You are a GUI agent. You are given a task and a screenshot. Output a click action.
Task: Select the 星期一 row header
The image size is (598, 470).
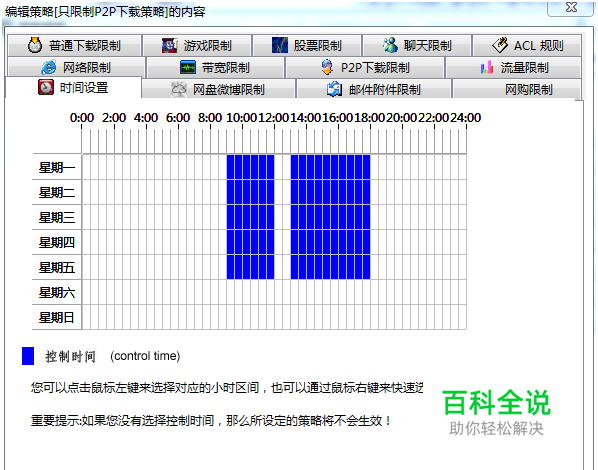point(57,167)
